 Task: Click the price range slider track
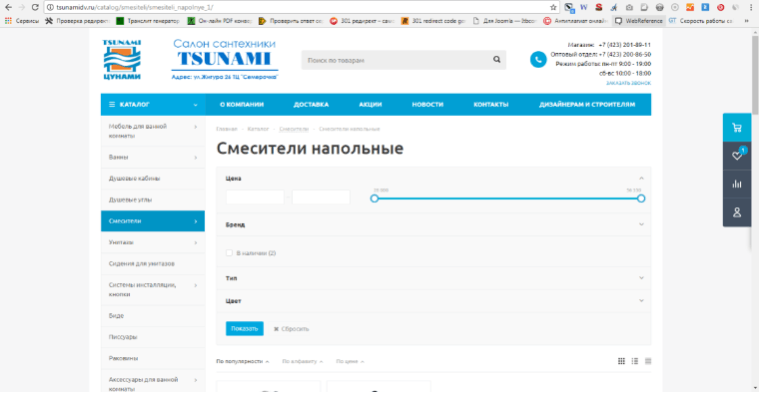pos(507,198)
